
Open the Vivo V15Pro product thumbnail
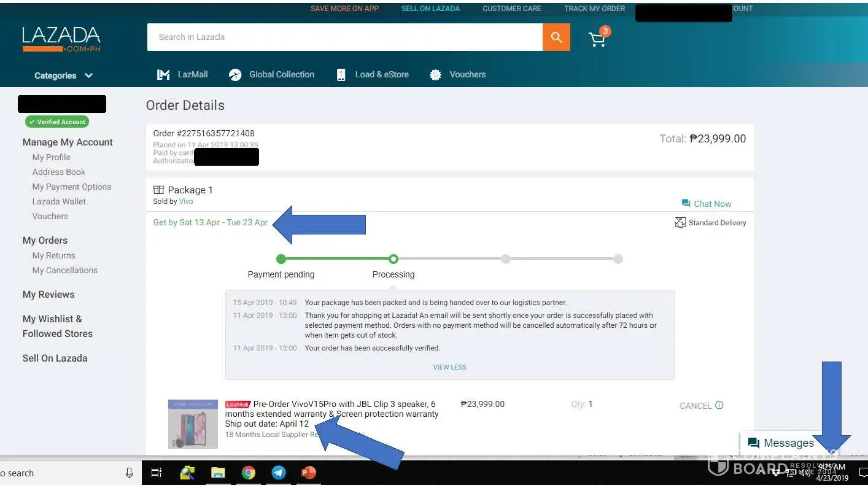(x=193, y=424)
